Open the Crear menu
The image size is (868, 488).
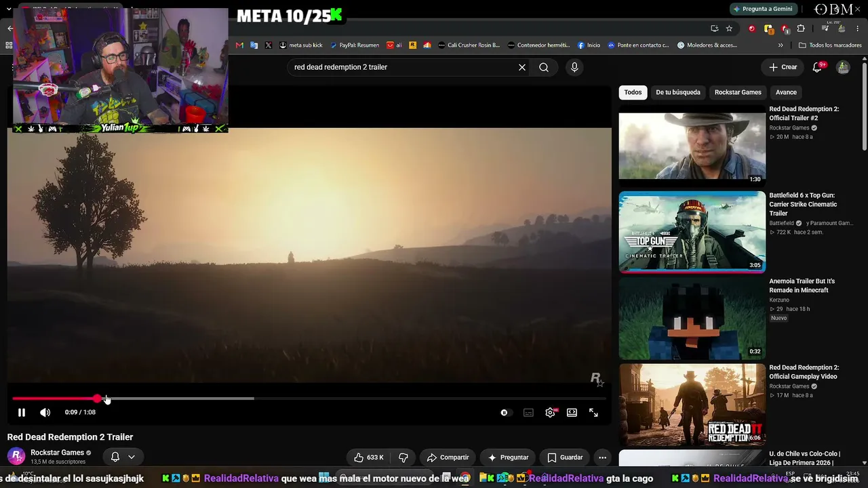click(783, 67)
